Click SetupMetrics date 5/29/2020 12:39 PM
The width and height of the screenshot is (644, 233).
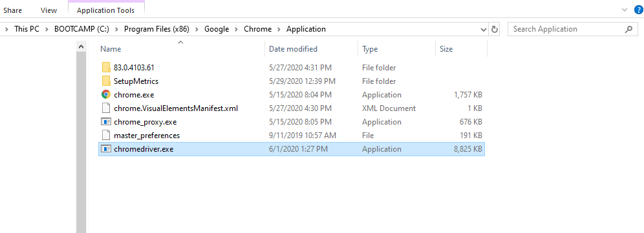click(302, 81)
